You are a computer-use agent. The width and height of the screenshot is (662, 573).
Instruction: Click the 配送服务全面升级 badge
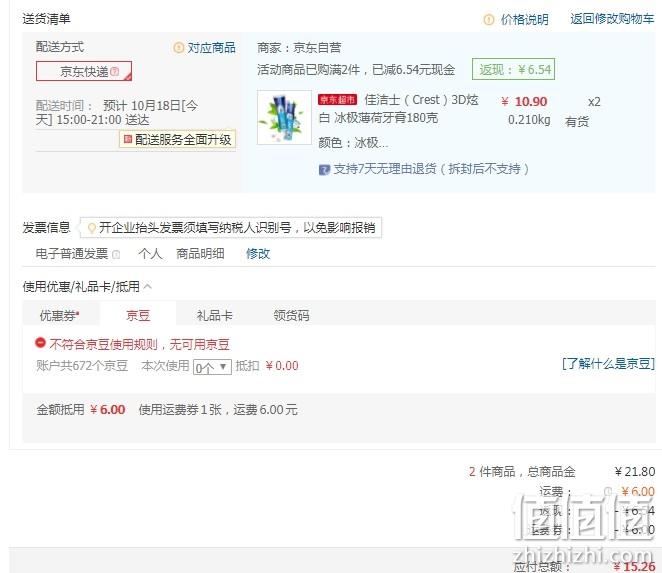177,139
